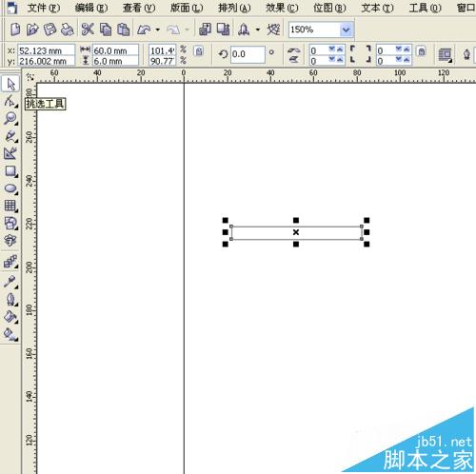The height and width of the screenshot is (474, 476).
Task: Open the Application Launcher dropdown arrow
Action: point(258,30)
